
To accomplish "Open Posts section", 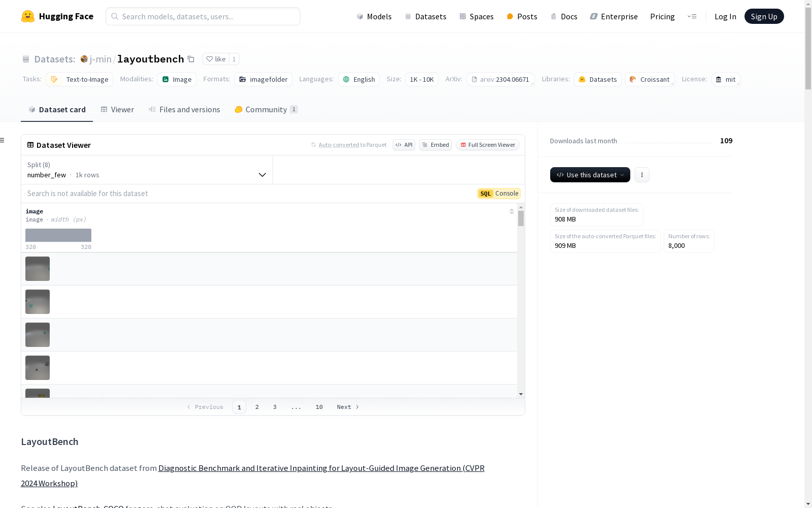I will point(522,16).
